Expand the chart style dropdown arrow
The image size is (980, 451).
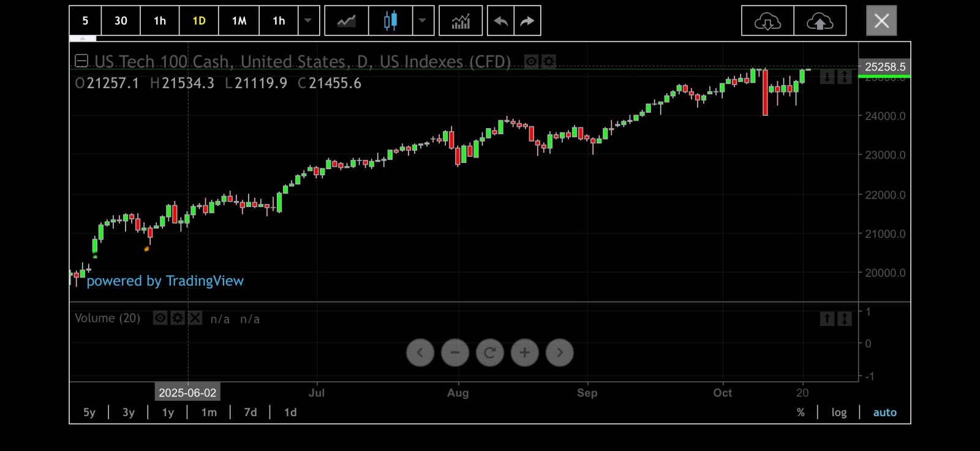[x=423, y=21]
